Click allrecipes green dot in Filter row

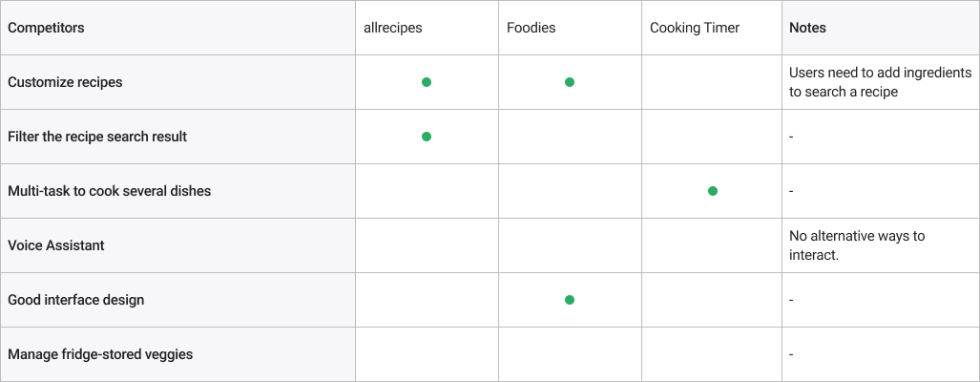click(x=427, y=137)
